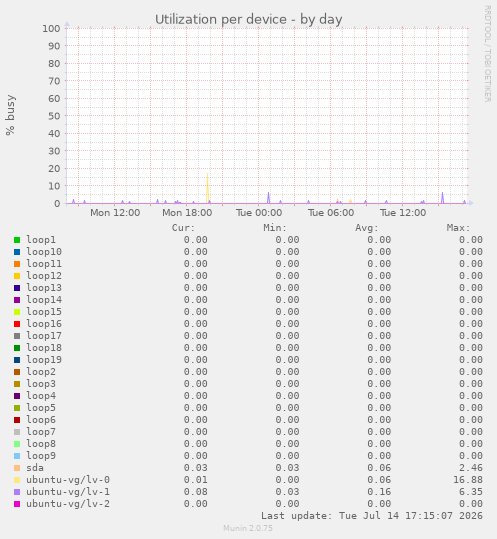Click the 'Tue 00:00' x-axis label
497x539 pixels.
(259, 213)
